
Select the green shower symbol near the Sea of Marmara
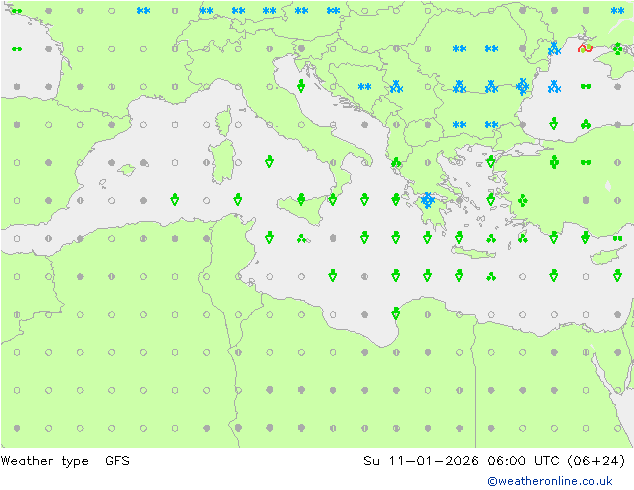click(490, 162)
